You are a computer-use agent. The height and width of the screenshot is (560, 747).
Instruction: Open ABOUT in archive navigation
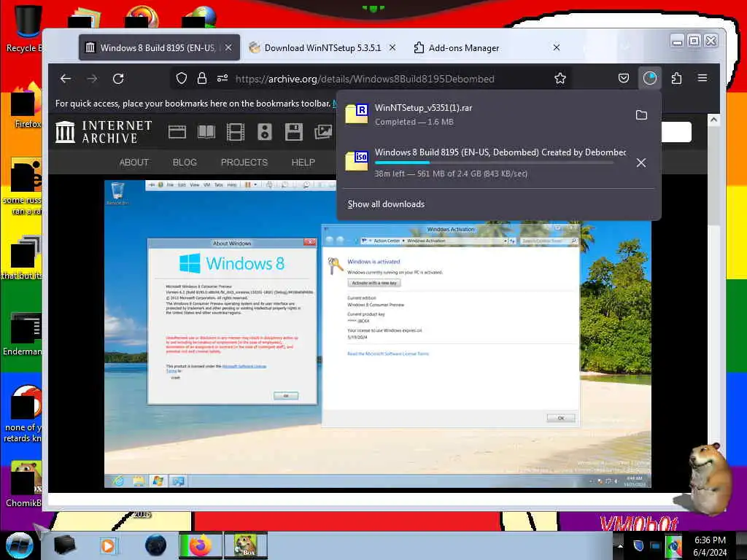point(134,163)
